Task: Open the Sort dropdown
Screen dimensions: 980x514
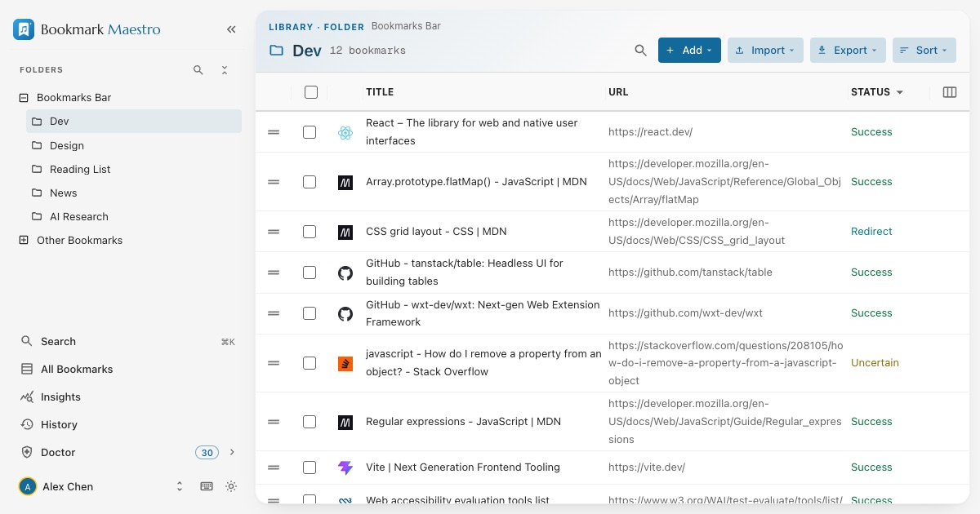Action: pos(924,51)
